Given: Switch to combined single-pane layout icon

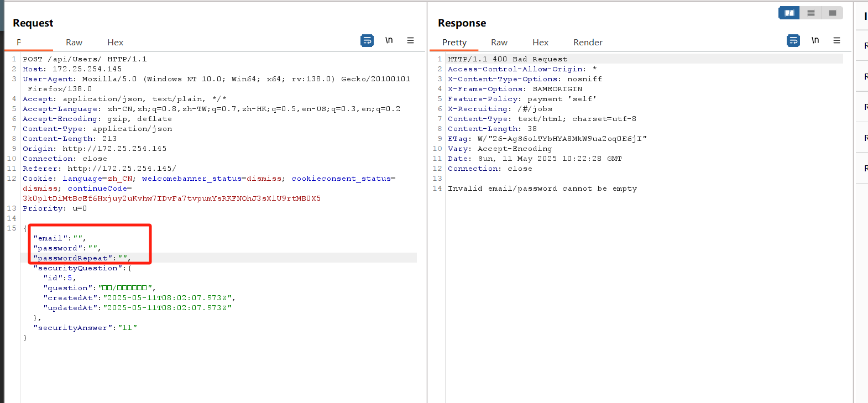Looking at the screenshot, I should click(x=833, y=13).
